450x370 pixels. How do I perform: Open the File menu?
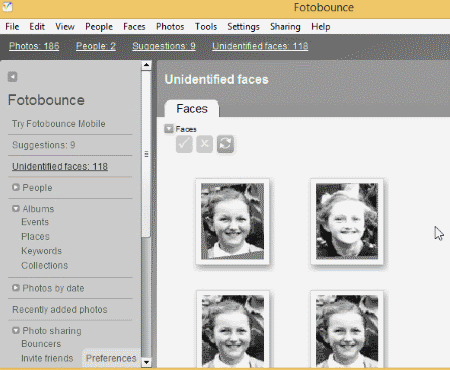click(x=12, y=27)
